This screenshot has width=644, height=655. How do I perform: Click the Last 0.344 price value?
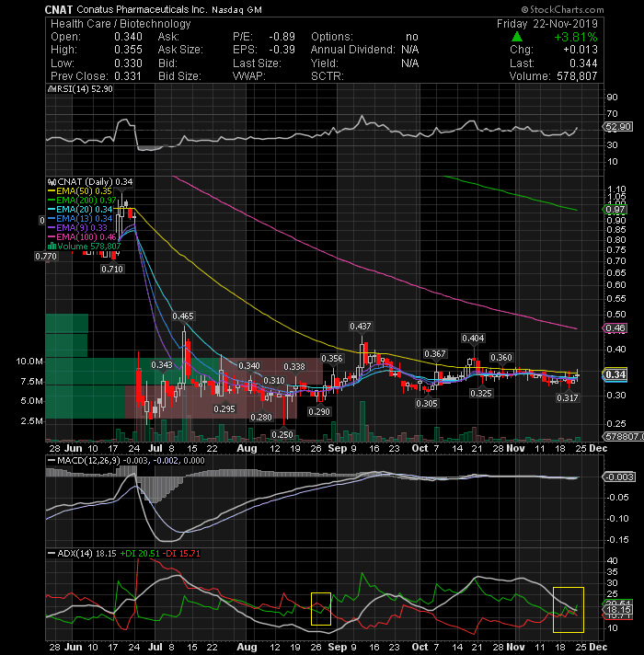pyautogui.click(x=583, y=63)
